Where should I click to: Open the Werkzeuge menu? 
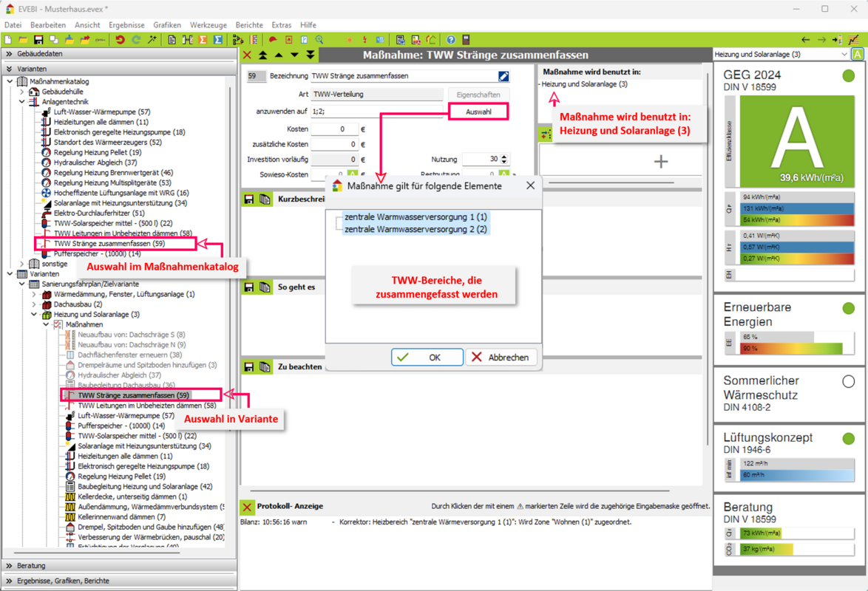(x=208, y=25)
